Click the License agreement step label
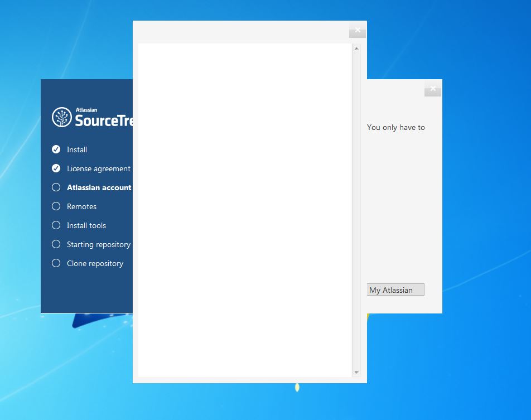 click(x=99, y=168)
